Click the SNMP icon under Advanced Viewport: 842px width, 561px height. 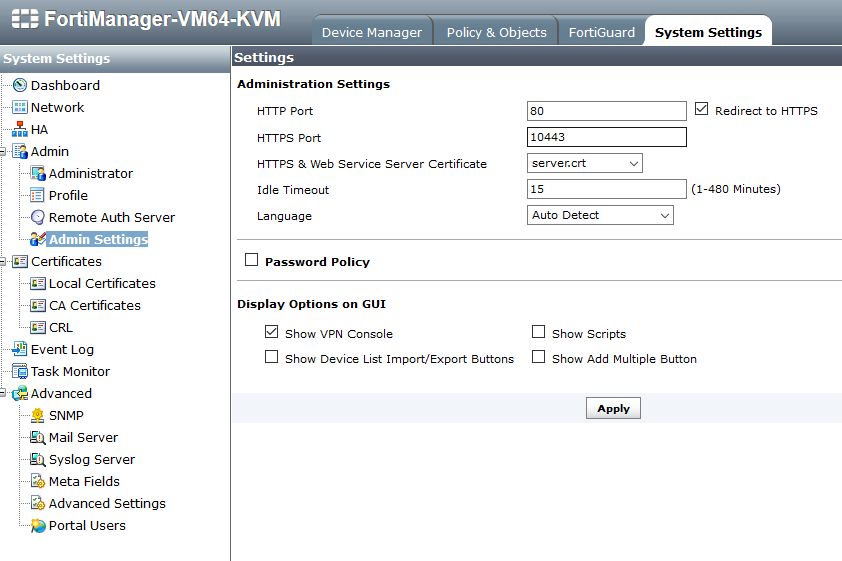coord(38,416)
